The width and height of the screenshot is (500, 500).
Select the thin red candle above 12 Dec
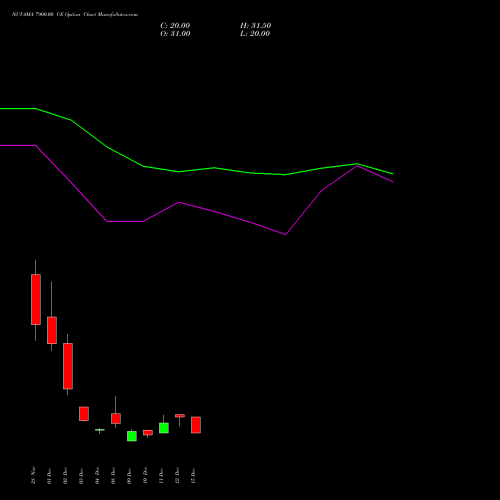tap(180, 416)
